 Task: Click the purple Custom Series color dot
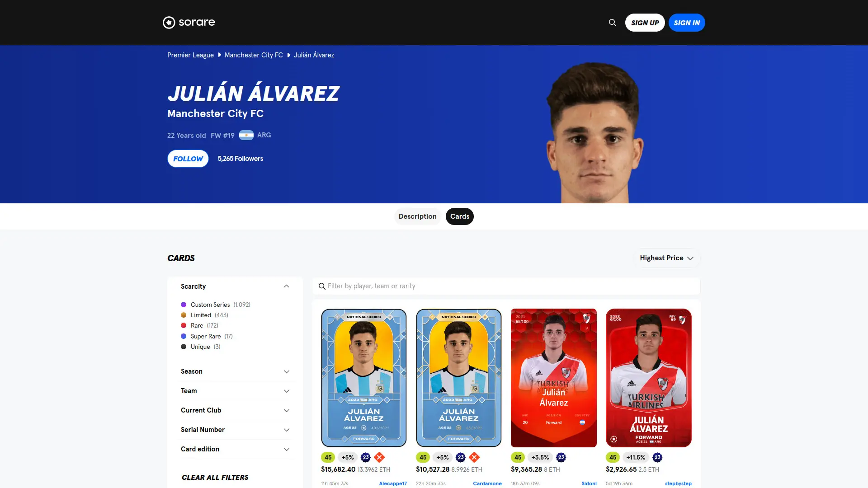[x=184, y=305]
